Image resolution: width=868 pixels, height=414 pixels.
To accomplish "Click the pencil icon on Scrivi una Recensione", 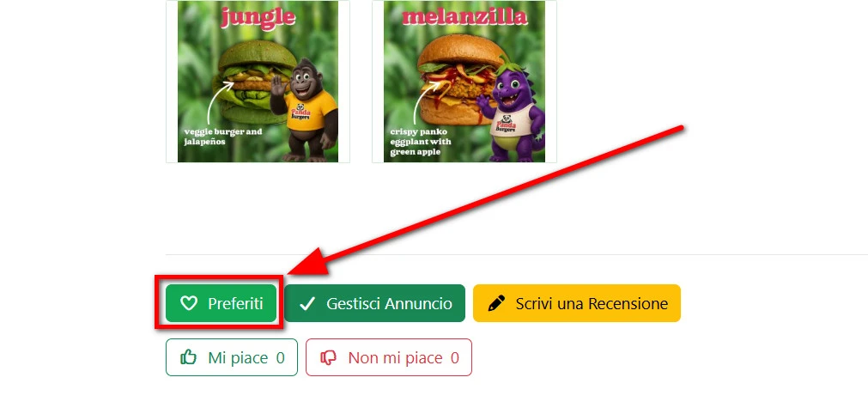I will 496,303.
